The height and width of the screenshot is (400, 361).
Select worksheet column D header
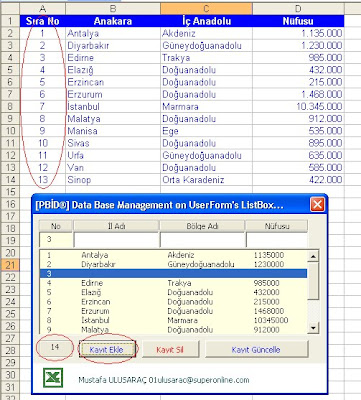(298, 9)
